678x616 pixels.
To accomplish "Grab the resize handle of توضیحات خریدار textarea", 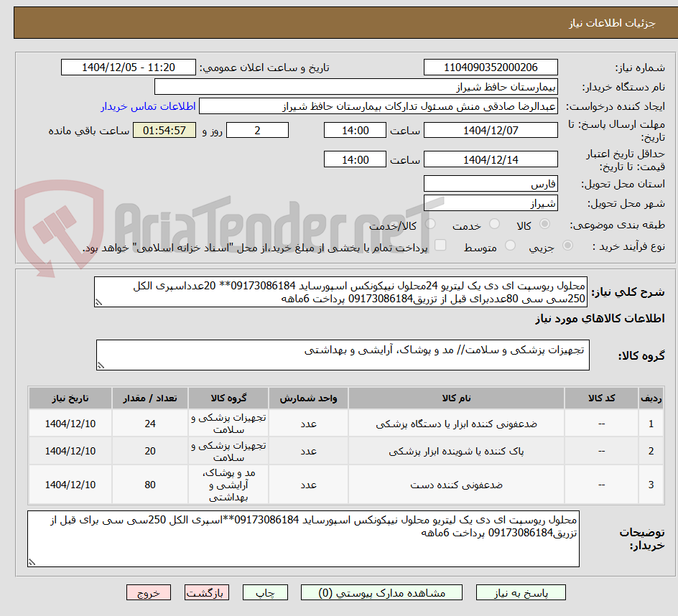I will coord(32,562).
